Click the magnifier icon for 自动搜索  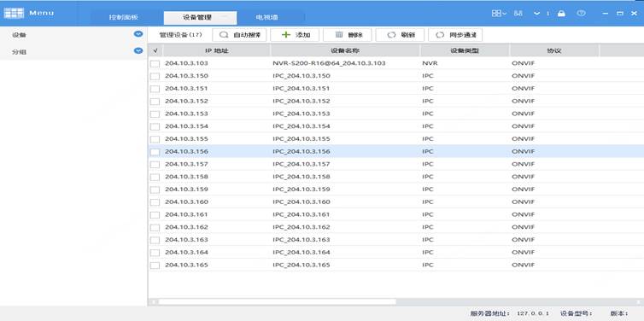coord(224,35)
